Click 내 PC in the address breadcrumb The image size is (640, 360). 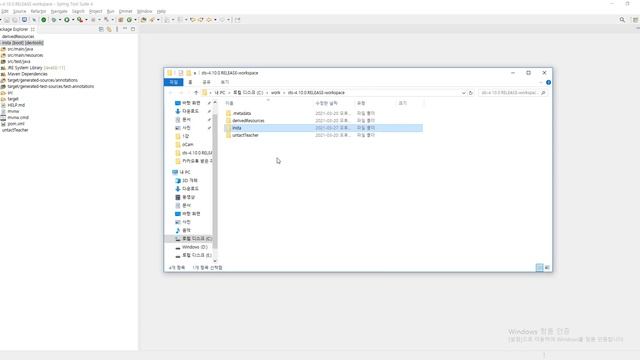[220, 93]
